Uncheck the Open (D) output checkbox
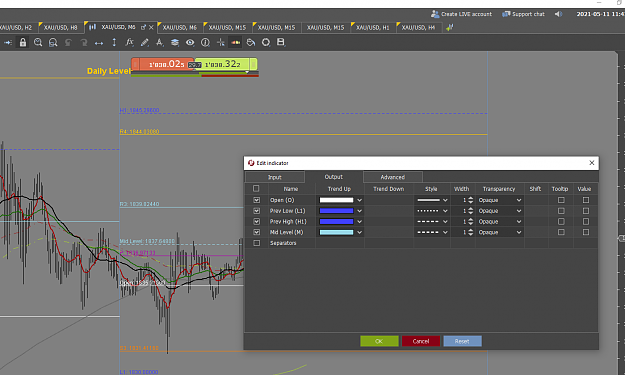The width and height of the screenshot is (625, 375). coord(256,200)
